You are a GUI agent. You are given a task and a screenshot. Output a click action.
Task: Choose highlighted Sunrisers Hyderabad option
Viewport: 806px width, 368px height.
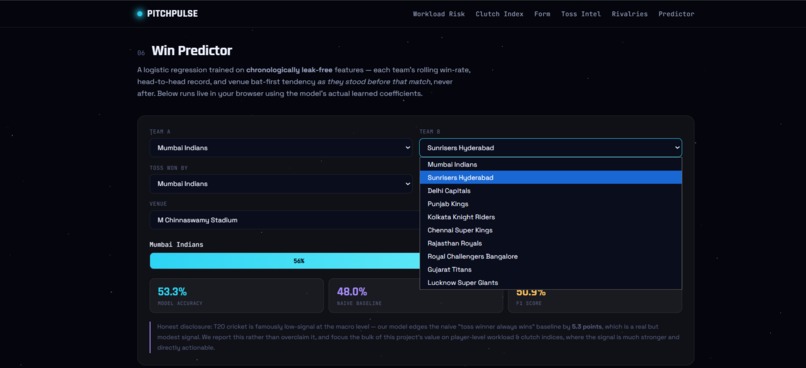tap(551, 177)
